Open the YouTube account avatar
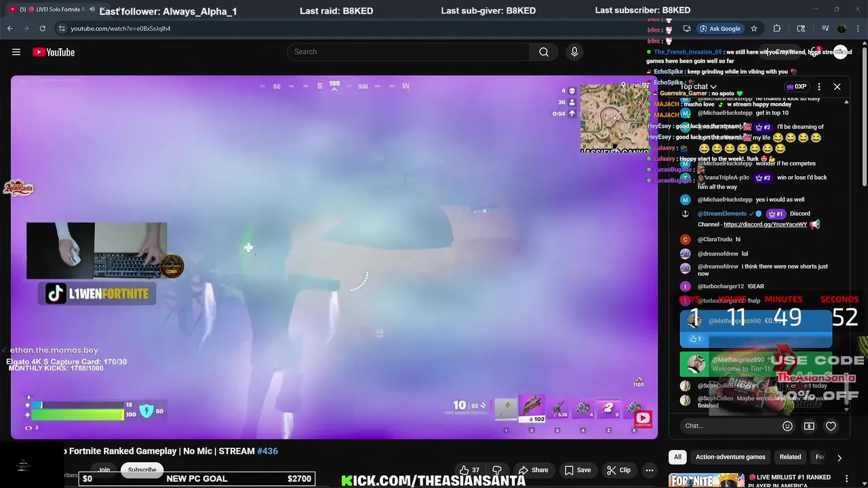Image resolution: width=868 pixels, height=488 pixels. click(841, 52)
